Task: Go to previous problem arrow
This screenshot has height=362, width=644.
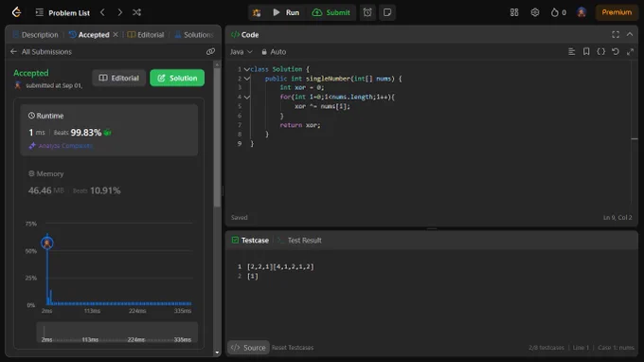Action: tap(102, 12)
